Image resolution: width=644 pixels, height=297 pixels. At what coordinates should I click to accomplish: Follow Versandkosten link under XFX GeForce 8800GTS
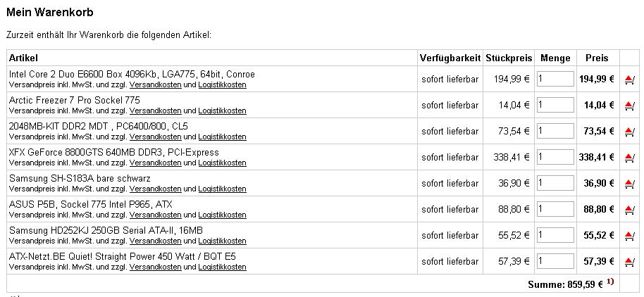click(155, 163)
